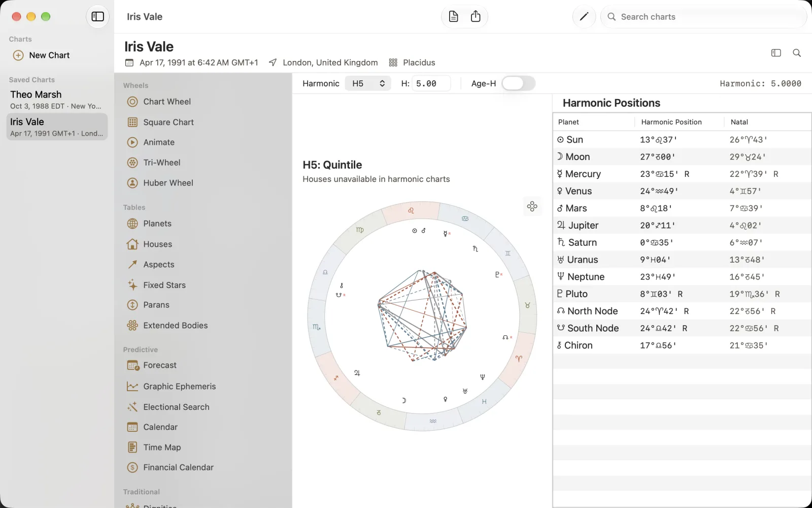Select the Saturn row in table
812x508 pixels.
(682, 242)
